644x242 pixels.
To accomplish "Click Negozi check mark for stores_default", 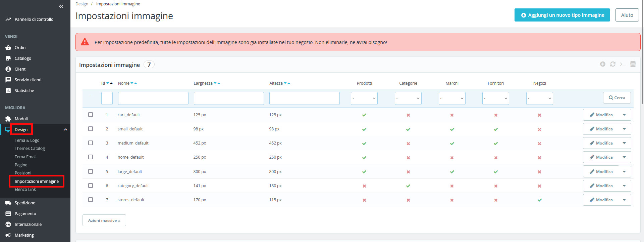I will [x=539, y=200].
